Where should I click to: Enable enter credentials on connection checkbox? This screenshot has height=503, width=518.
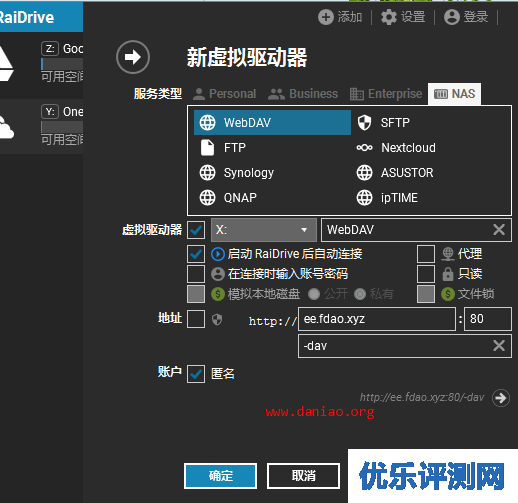196,274
